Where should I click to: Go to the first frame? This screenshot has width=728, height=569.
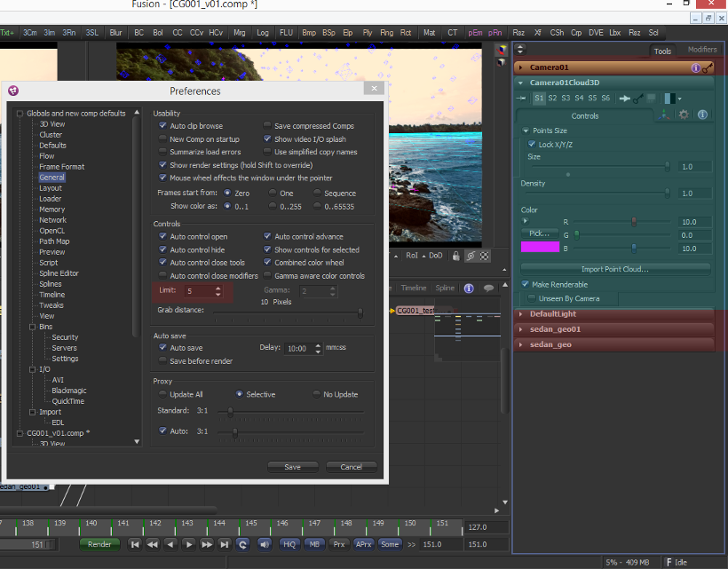[135, 544]
